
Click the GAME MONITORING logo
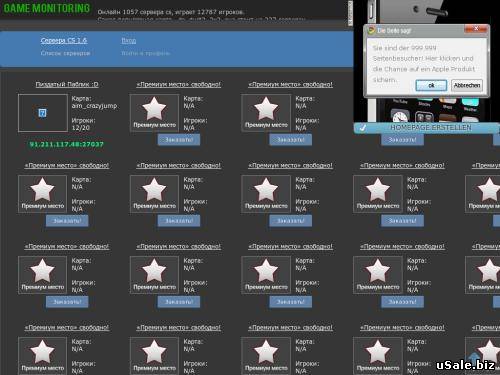click(x=47, y=8)
